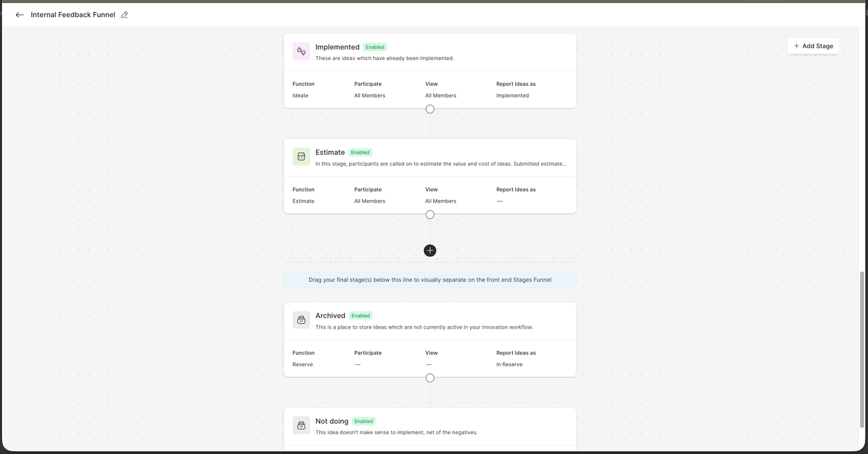Click the black plus circle to insert stage
This screenshot has width=868, height=454.
[x=430, y=251]
